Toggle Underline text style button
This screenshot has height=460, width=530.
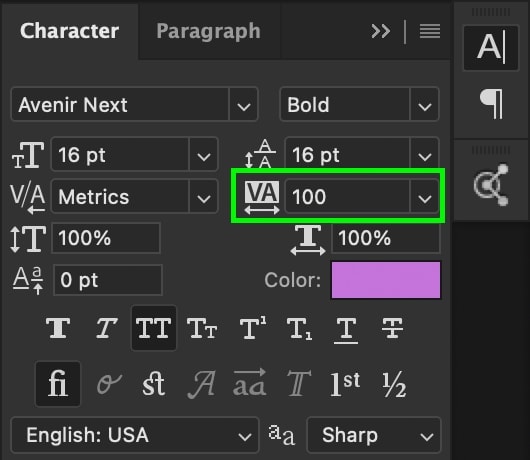point(346,330)
